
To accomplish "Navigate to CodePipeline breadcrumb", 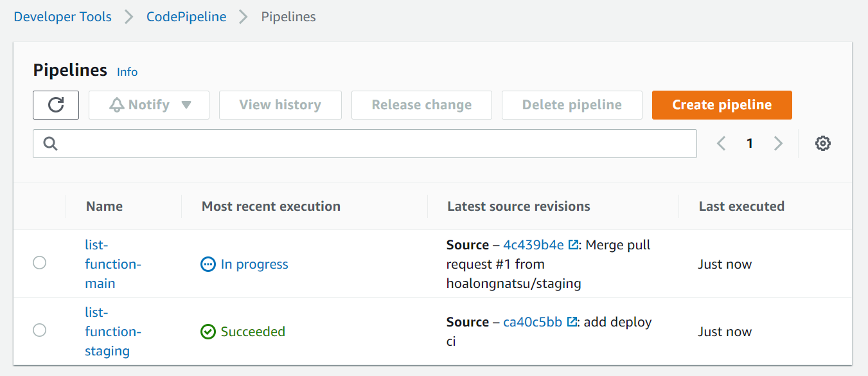I will click(186, 17).
